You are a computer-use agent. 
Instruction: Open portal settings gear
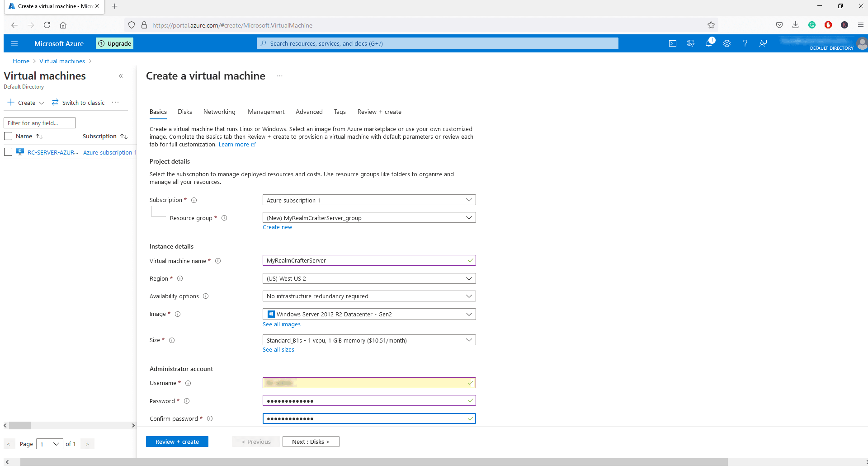pyautogui.click(x=727, y=43)
